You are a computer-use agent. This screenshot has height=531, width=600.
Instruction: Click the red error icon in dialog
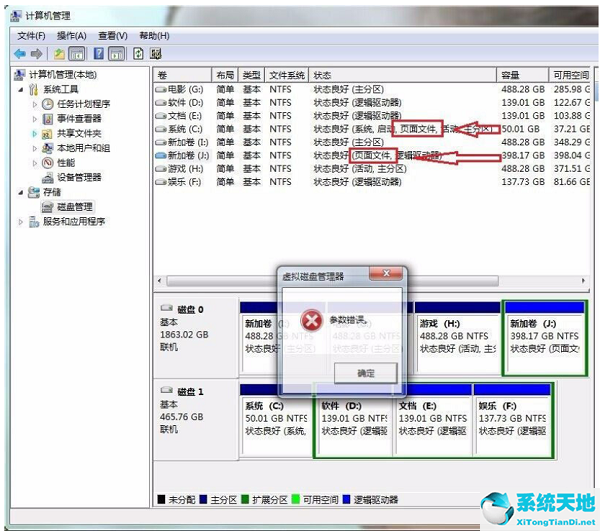[x=311, y=321]
